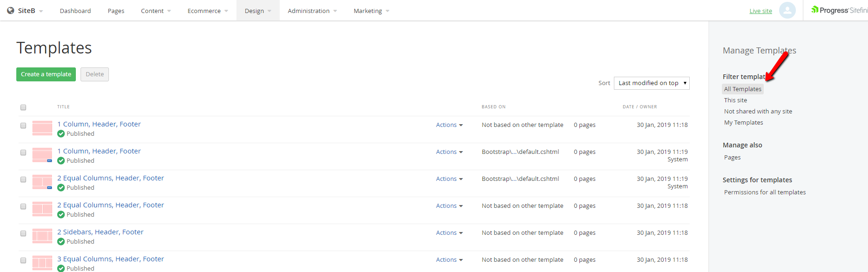
Task: Expand Actions for Bootstrap-based 2 Equal Columns template
Action: pyautogui.click(x=449, y=179)
